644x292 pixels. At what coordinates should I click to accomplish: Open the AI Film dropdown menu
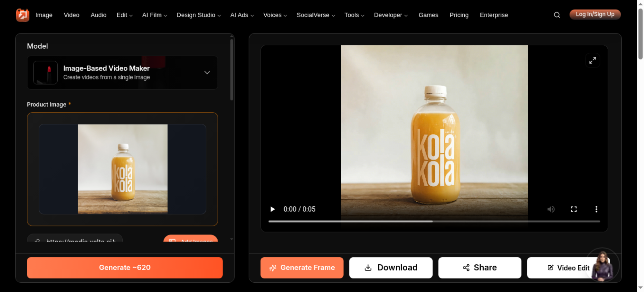point(155,15)
